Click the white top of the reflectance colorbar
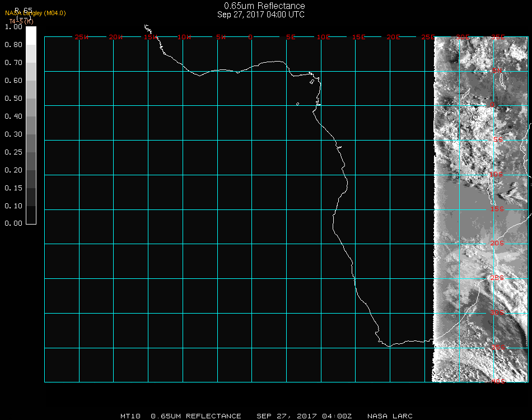Image resolution: width=532 pixels, height=420 pixels. [x=31, y=35]
